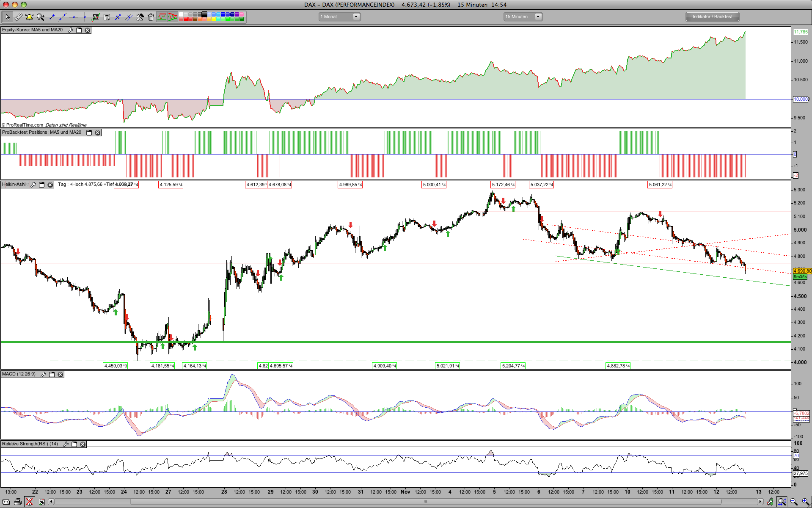Click the '5.061,22 *4' trade label
This screenshot has width=812, height=508.
[x=660, y=185]
